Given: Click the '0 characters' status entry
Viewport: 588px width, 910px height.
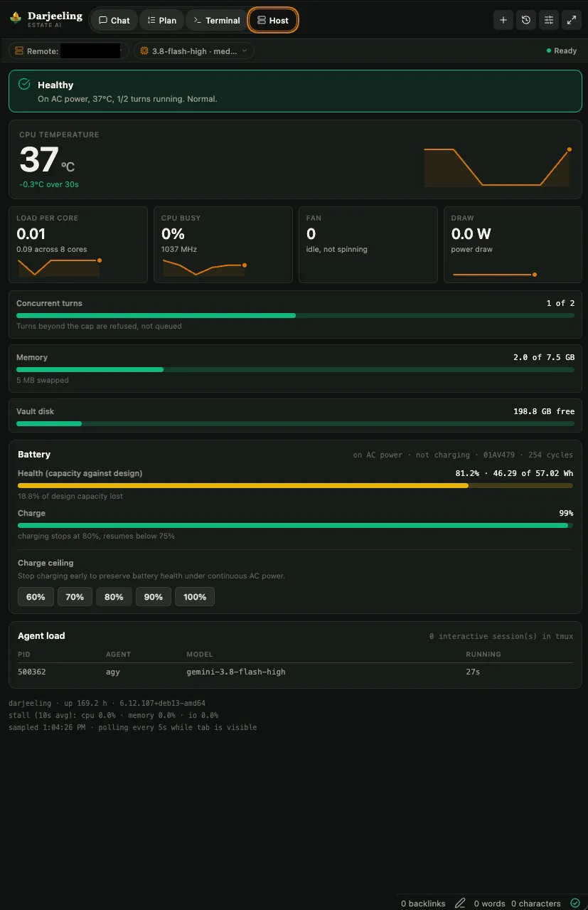Looking at the screenshot, I should [x=536, y=904].
